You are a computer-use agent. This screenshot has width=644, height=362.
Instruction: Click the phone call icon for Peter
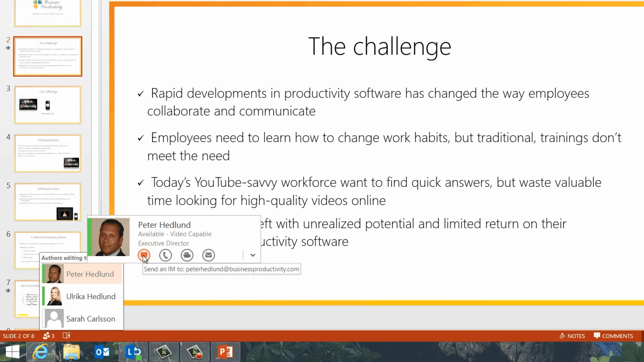[165, 255]
